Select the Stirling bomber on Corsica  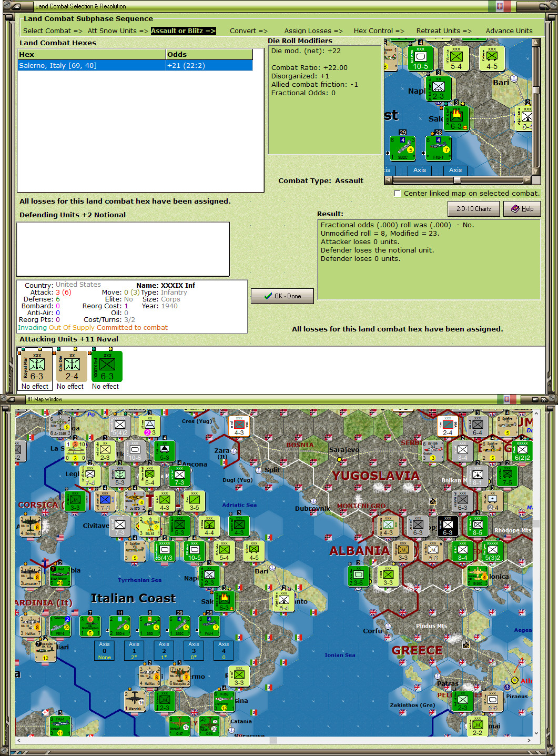pos(30,527)
